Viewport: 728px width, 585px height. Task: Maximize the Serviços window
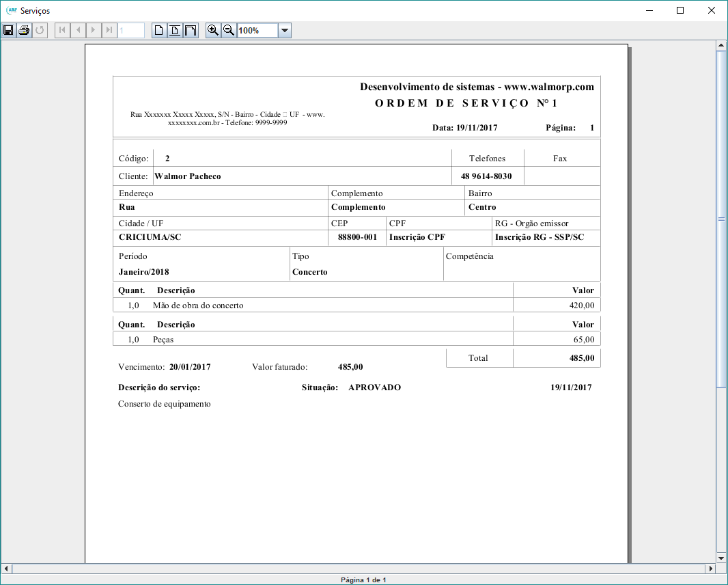click(x=680, y=10)
